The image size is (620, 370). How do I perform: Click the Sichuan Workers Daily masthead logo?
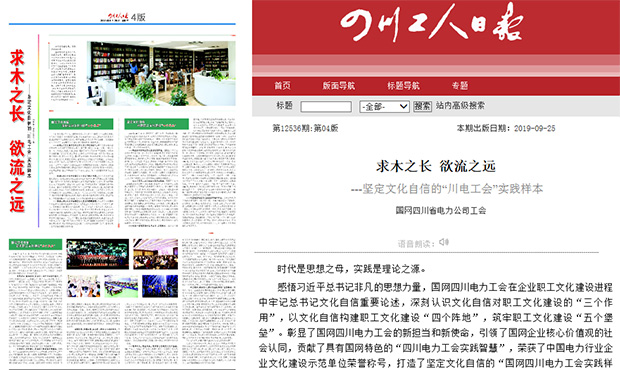(x=432, y=22)
